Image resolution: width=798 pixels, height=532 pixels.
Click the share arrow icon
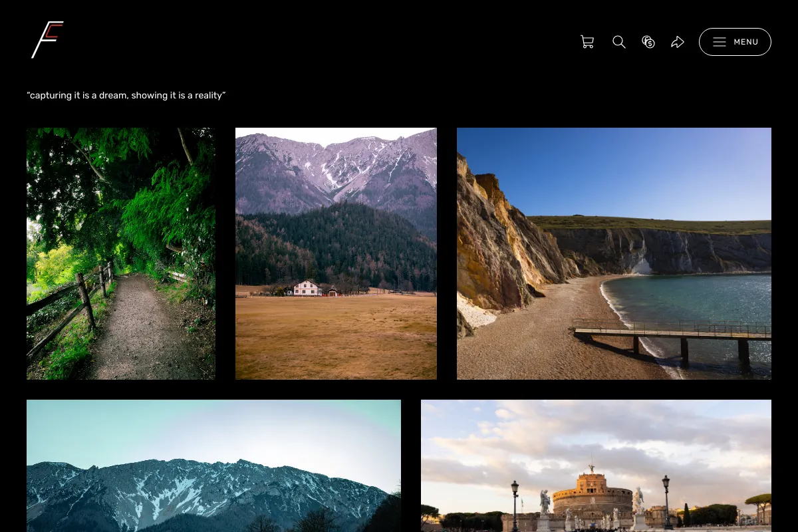pyautogui.click(x=678, y=42)
